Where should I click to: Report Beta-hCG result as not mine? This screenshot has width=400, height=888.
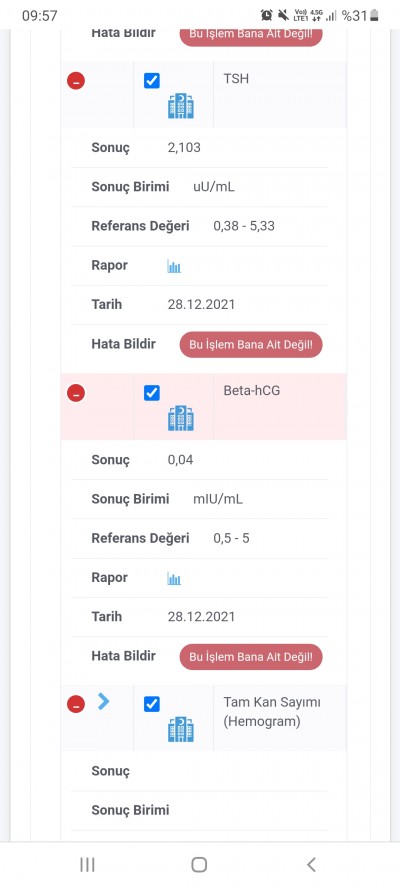(251, 657)
